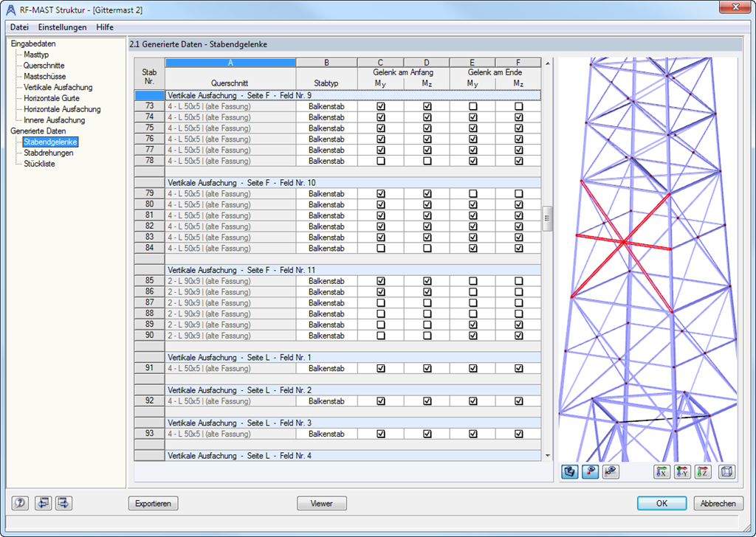Screen dimensions: 756x537
Task: Open Stückliste tree item
Action: point(39,164)
